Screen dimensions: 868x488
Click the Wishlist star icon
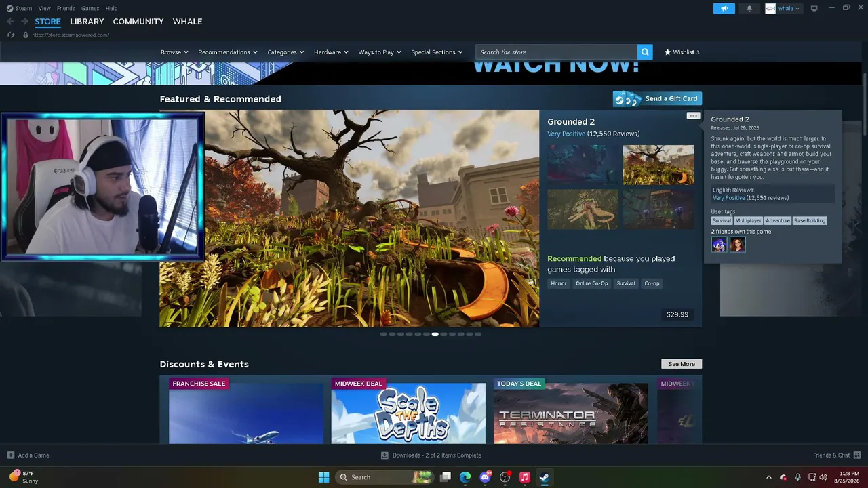(667, 52)
